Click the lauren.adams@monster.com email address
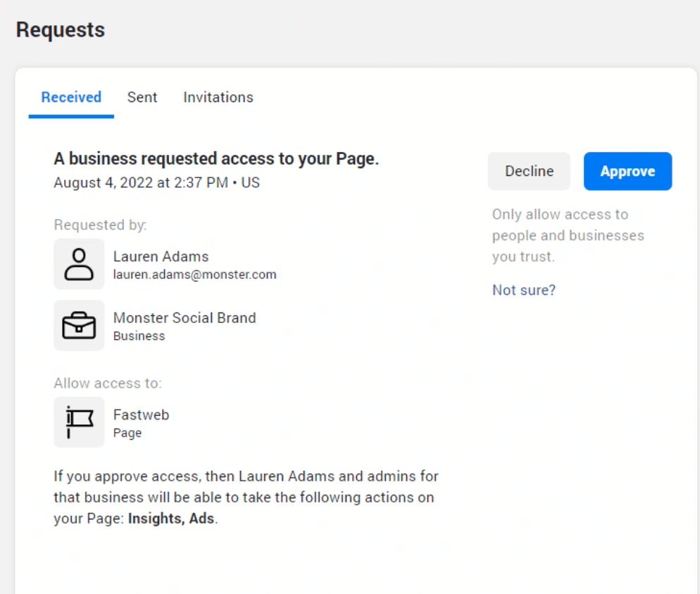This screenshot has height=594, width=700. click(x=194, y=274)
